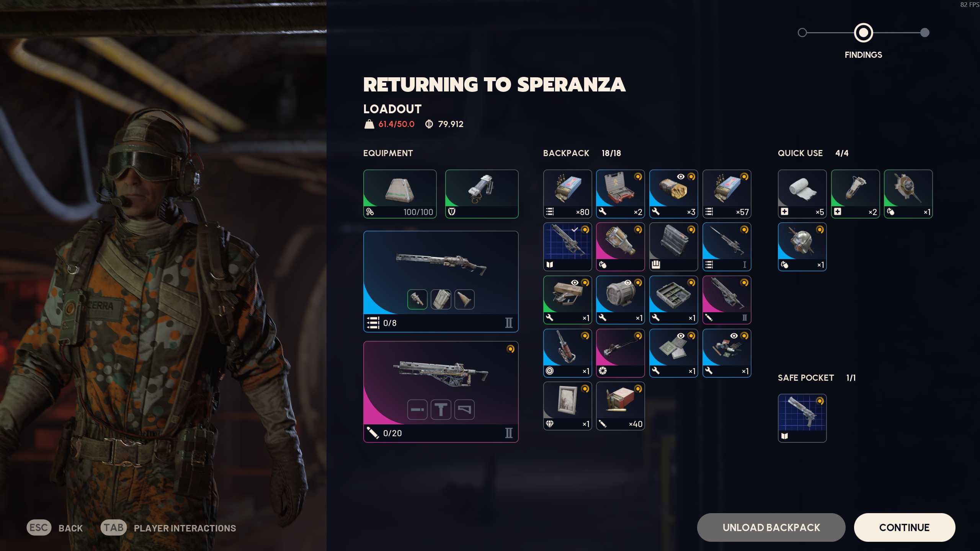The width and height of the screenshot is (980, 551).
Task: Select the motor component x1 in backpack
Action: click(x=620, y=300)
